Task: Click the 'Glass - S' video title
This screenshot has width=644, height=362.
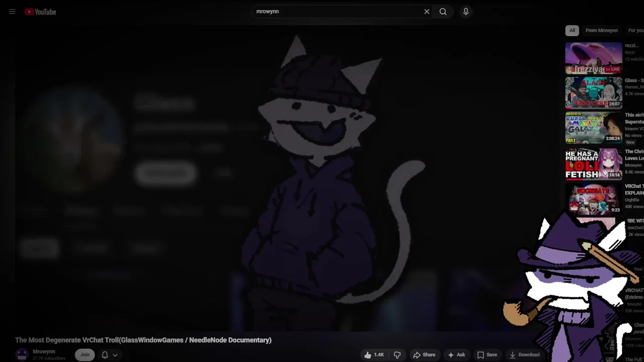Action: [634, 80]
